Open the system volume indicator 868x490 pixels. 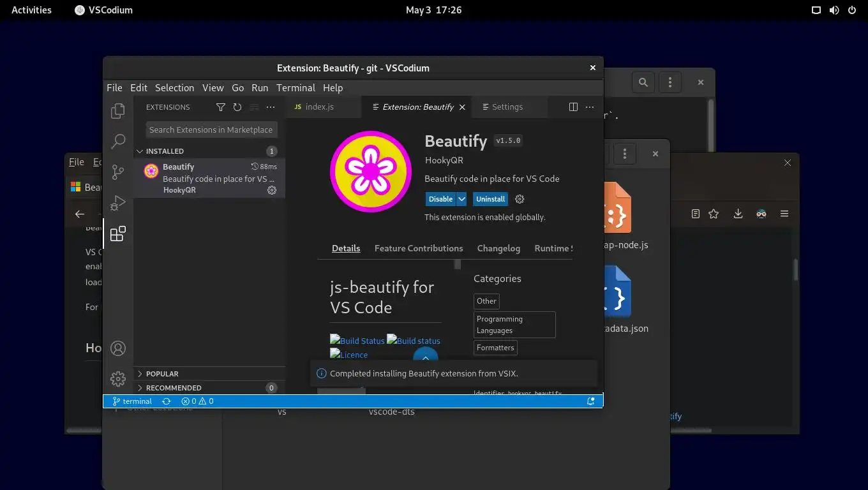click(x=834, y=10)
